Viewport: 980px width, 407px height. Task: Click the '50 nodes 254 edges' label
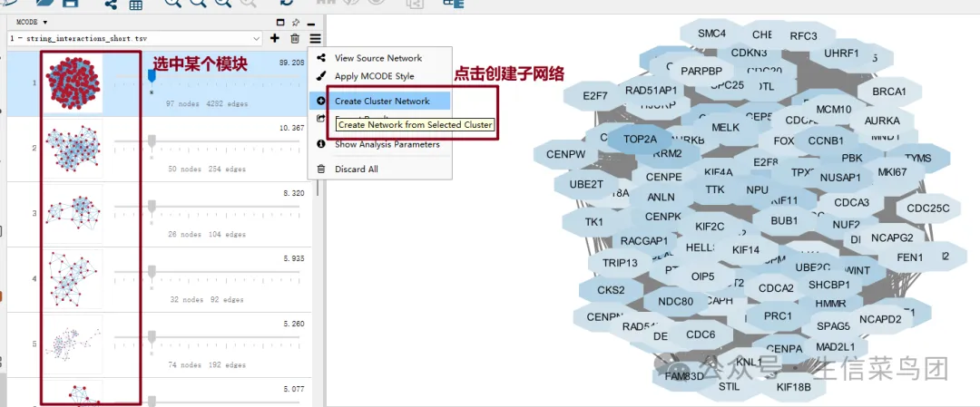coord(207,170)
